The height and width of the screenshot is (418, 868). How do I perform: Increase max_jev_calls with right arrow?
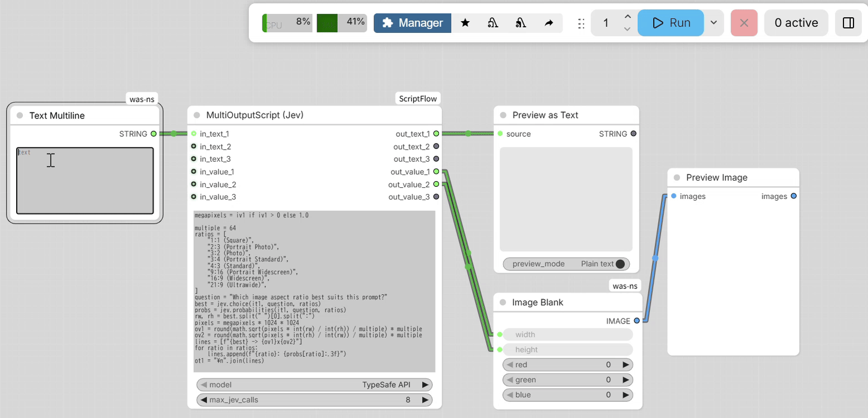(x=426, y=400)
